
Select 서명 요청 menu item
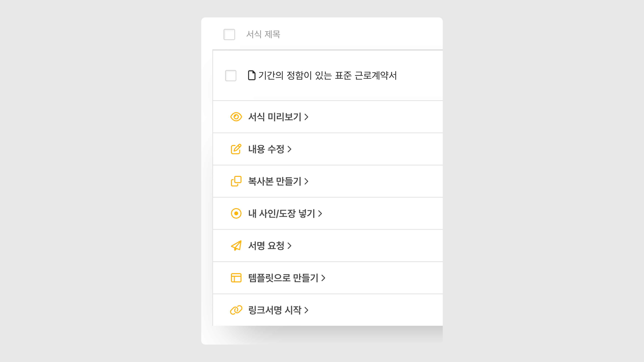click(266, 246)
